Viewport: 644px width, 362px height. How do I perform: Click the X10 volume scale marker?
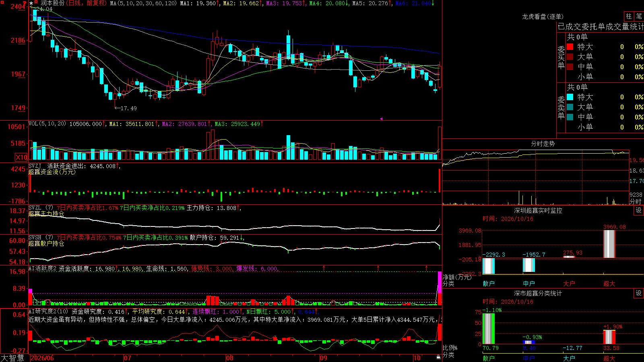tap(21, 157)
